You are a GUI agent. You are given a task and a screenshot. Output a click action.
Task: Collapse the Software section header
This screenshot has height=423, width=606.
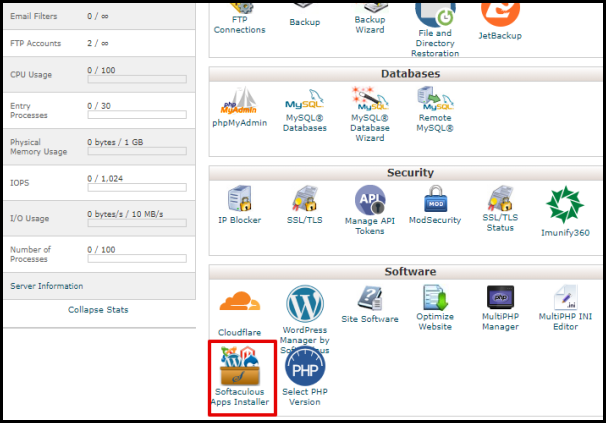[406, 272]
